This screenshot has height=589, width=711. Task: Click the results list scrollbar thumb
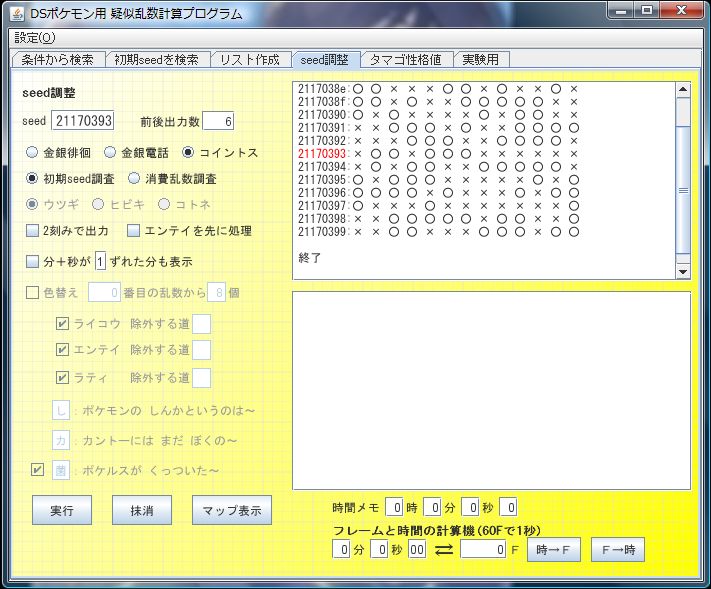pyautogui.click(x=683, y=190)
